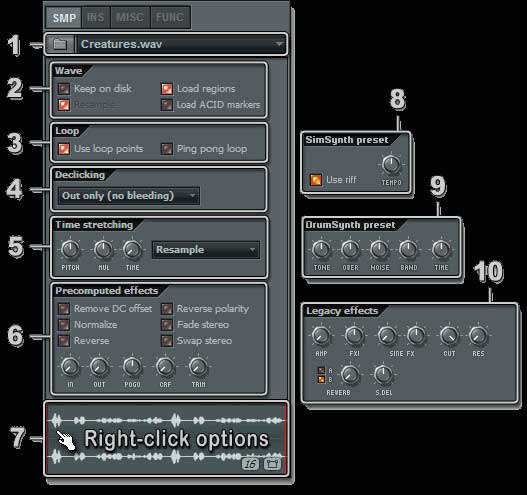This screenshot has width=527, height=495.
Task: Click the first SINE FX knob
Action: pos(387,335)
